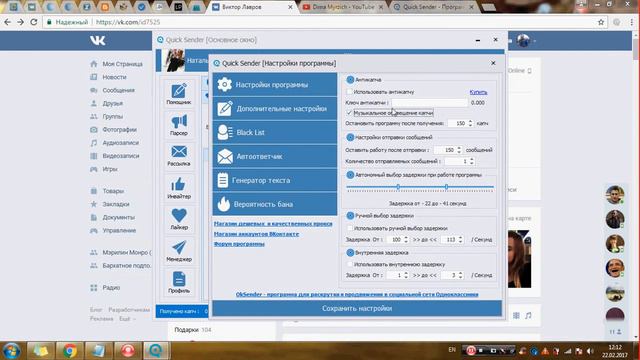Click the Сохранить настройки button
Image resolution: width=640 pixels, height=360 pixels.
(x=357, y=308)
